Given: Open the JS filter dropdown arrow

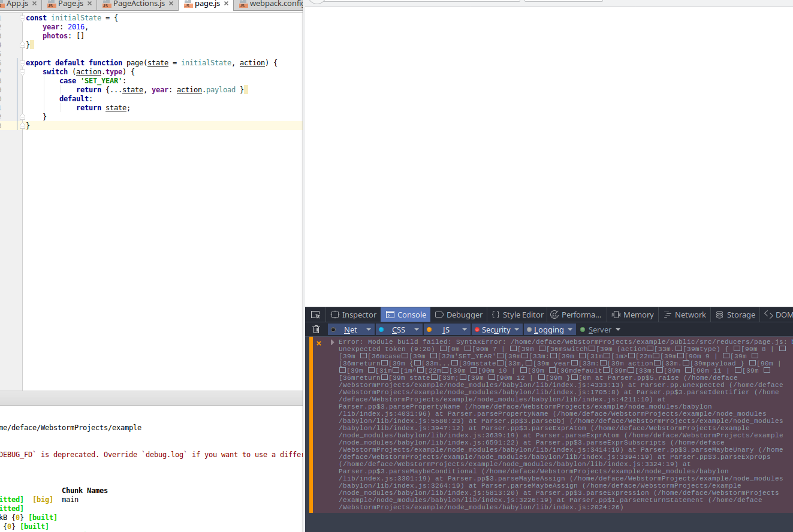Looking at the screenshot, I should tap(465, 330).
